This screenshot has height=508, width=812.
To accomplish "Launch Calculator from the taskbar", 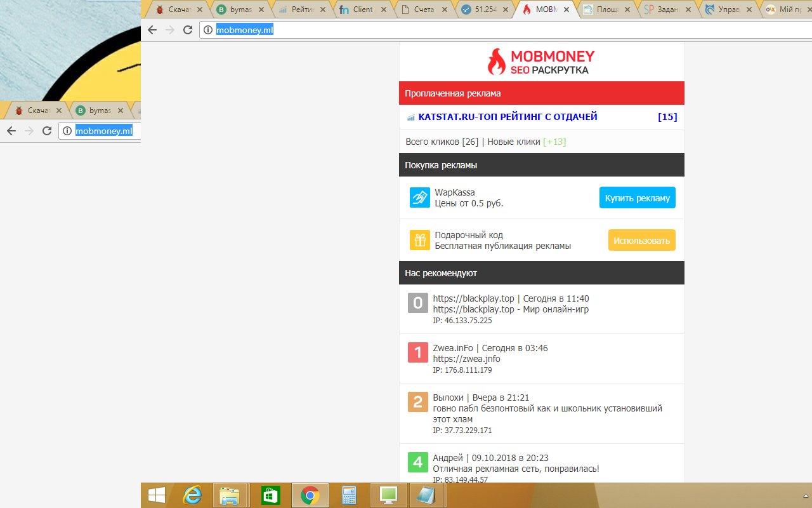I will [x=350, y=495].
